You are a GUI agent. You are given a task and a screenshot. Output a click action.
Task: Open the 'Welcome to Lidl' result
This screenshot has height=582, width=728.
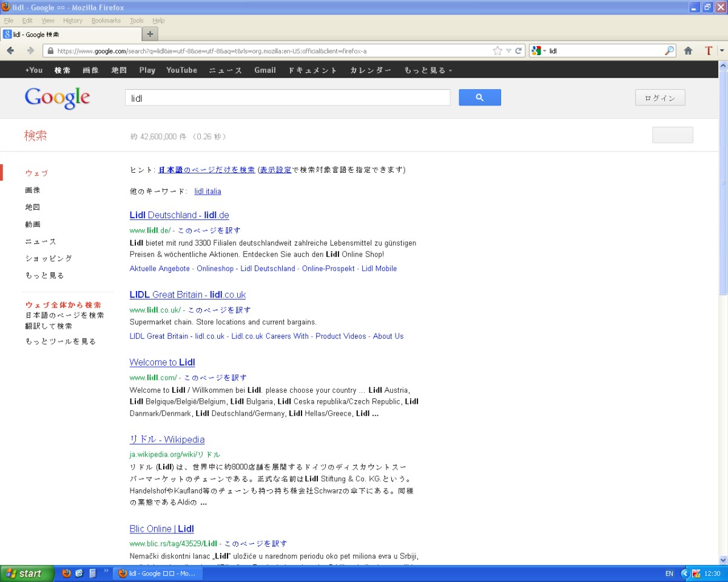[x=162, y=363]
